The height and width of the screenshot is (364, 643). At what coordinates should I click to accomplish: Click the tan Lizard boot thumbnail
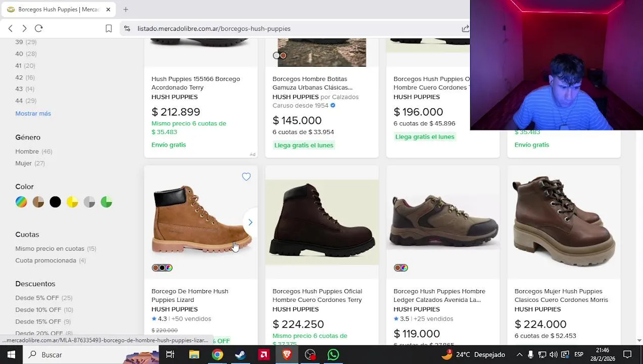(201, 221)
